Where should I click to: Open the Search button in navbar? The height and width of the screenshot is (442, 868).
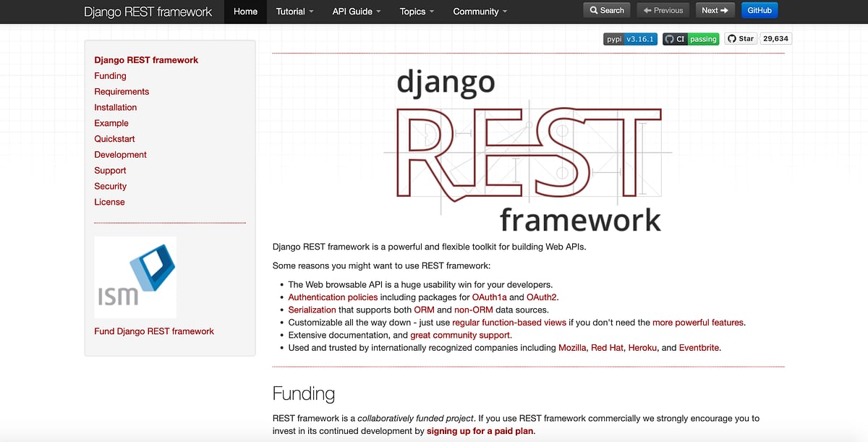(x=607, y=10)
